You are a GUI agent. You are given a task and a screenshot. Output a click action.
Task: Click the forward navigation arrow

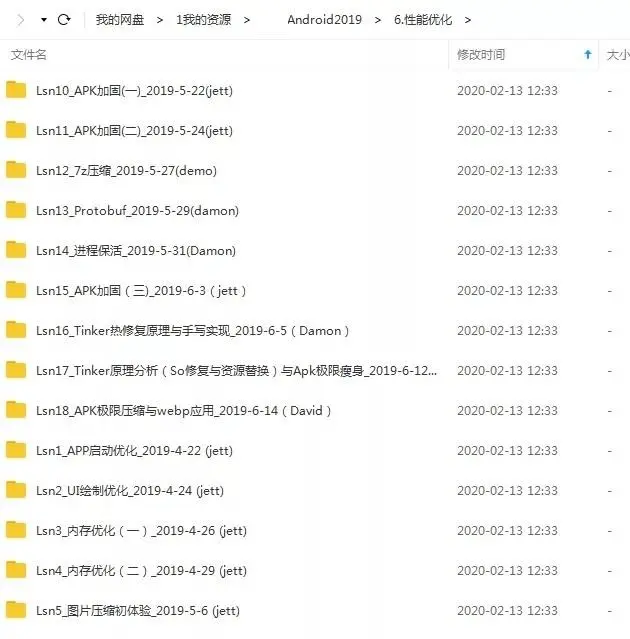click(20, 20)
